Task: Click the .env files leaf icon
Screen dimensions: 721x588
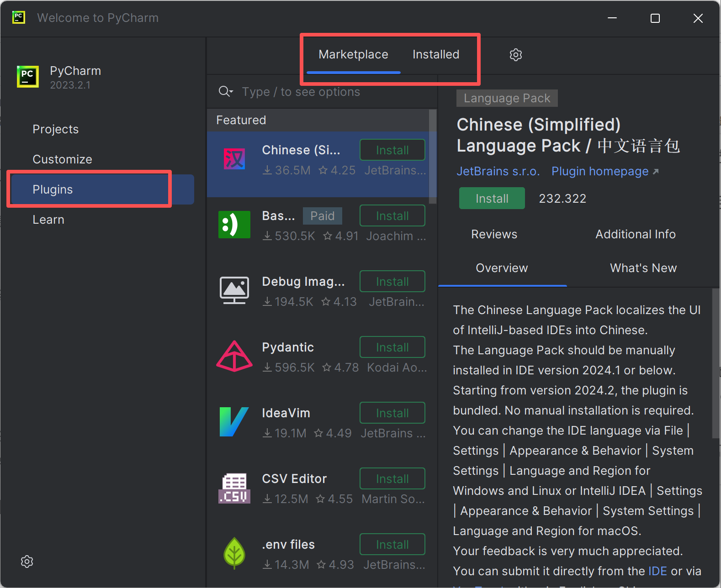Action: (234, 553)
